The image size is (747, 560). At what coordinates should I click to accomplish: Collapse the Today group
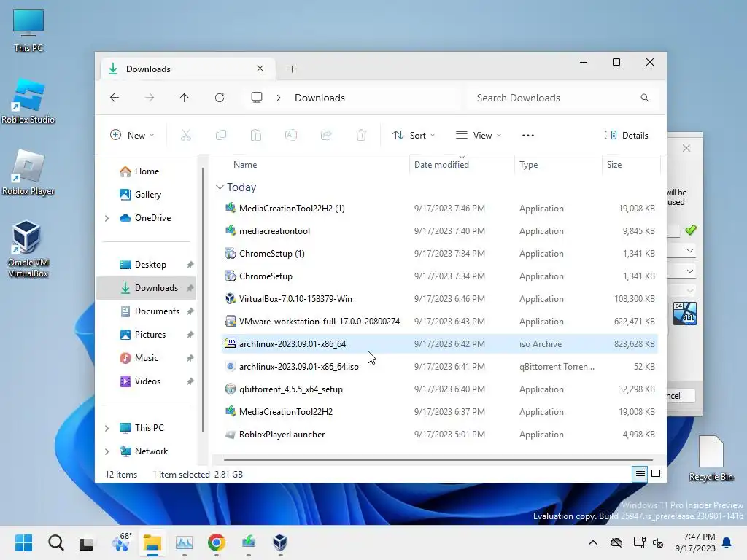(220, 187)
